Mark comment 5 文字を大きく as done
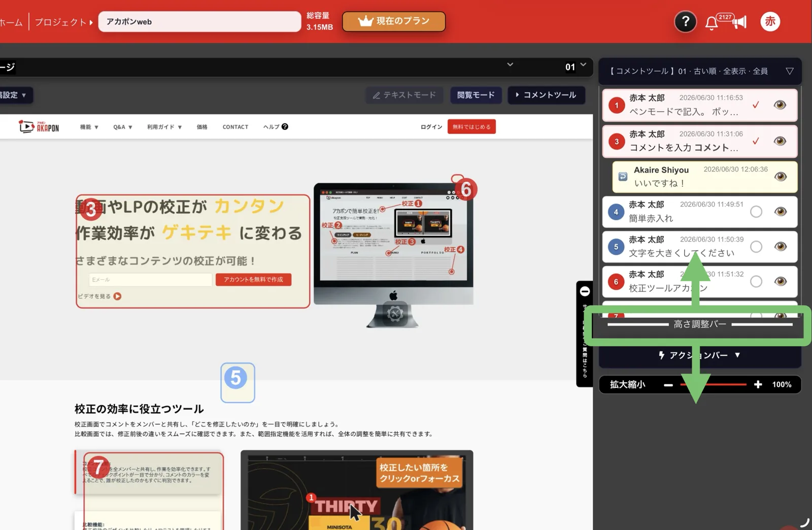Image resolution: width=812 pixels, height=530 pixels. point(756,247)
